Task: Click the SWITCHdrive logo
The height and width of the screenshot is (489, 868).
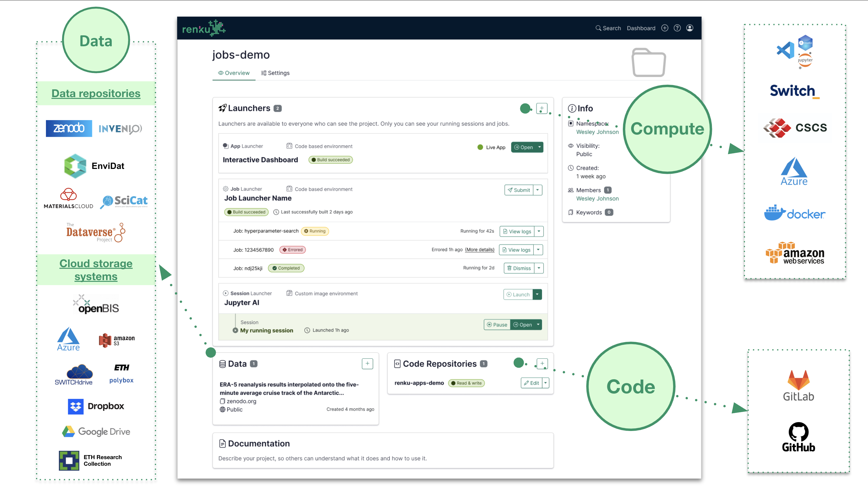Action: (74, 374)
